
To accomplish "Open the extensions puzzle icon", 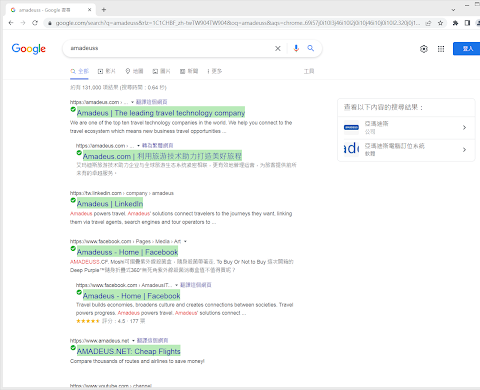I will point(455,23).
